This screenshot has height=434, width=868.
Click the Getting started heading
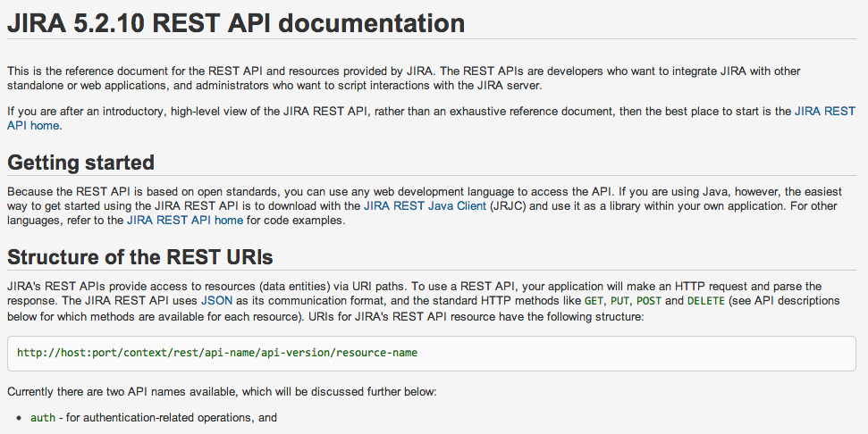(x=80, y=163)
